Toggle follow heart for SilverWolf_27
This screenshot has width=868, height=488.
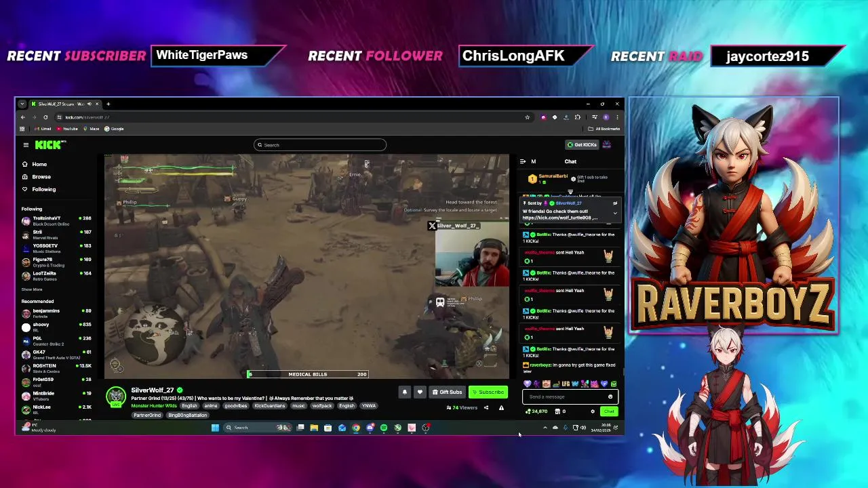pos(420,392)
